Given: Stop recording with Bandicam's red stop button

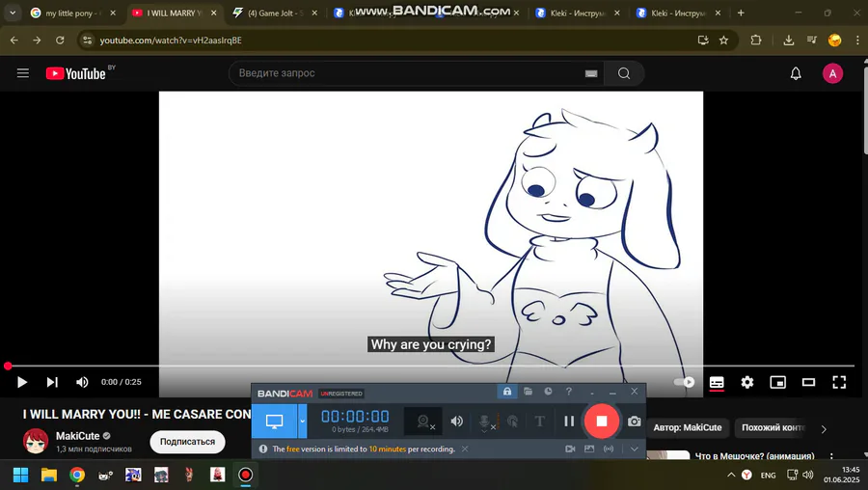Looking at the screenshot, I should [x=601, y=422].
